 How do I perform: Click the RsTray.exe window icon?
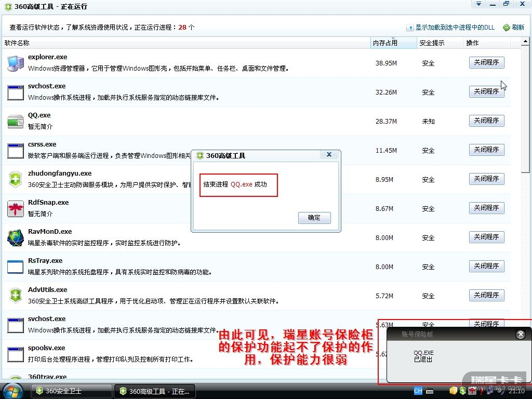pyautogui.click(x=16, y=267)
